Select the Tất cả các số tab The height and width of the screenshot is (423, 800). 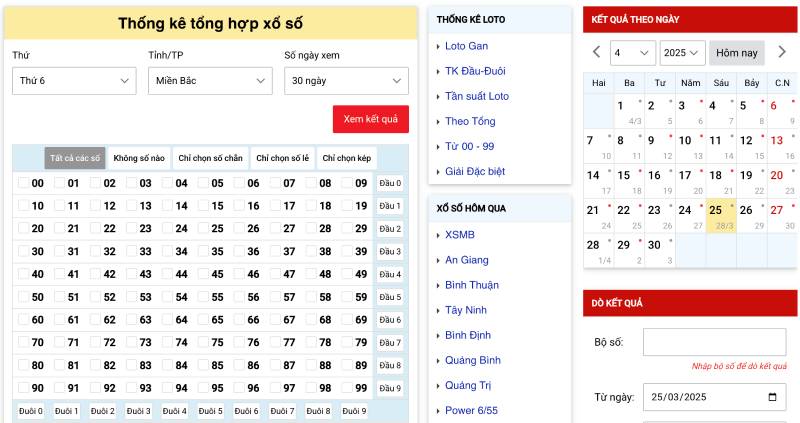coord(75,158)
